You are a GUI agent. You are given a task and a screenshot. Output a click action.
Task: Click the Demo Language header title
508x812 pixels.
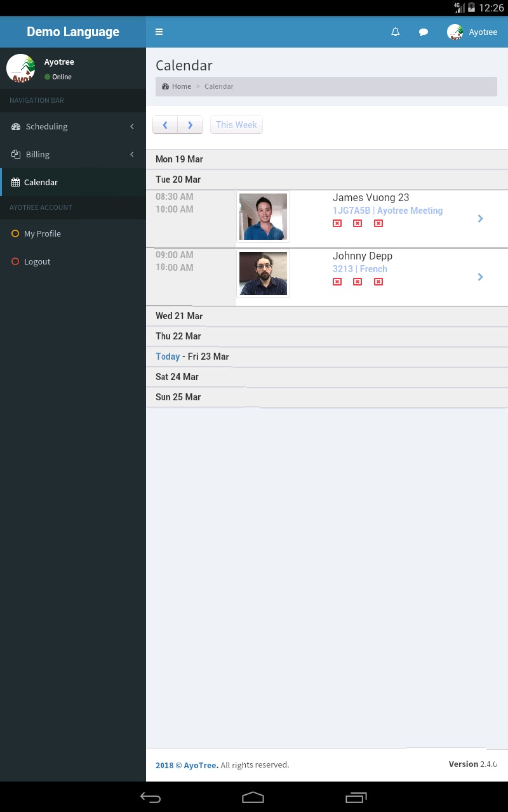coord(73,32)
